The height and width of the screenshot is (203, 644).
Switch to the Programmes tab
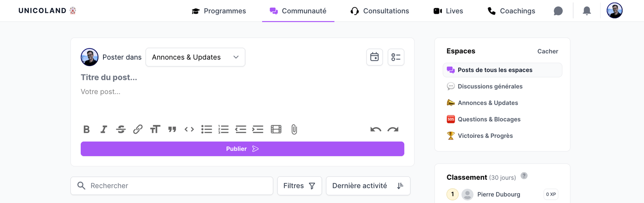(219, 11)
